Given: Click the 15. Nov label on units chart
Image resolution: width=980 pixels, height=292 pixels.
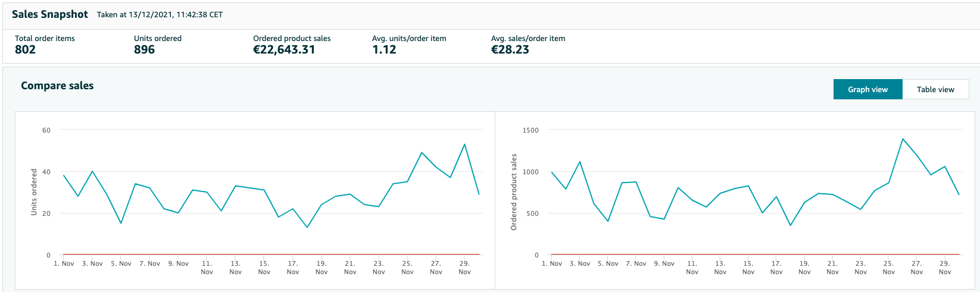Looking at the screenshot, I should click(x=264, y=268).
